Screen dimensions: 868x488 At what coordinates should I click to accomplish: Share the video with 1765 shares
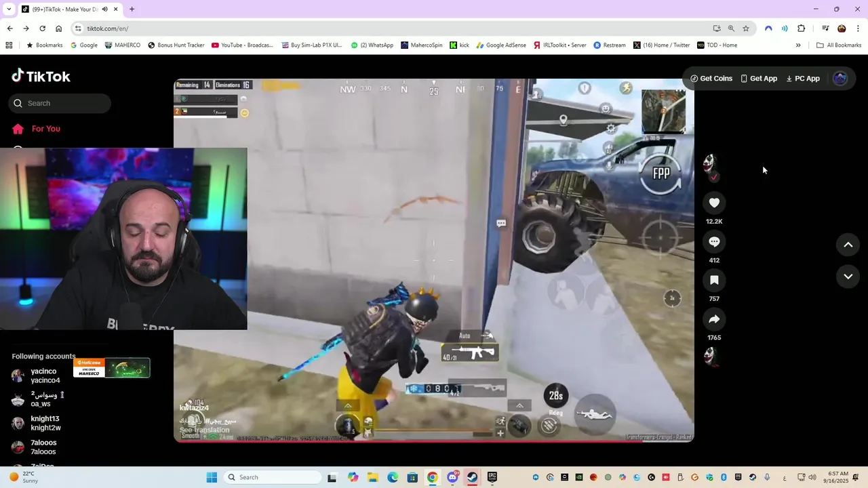714,319
